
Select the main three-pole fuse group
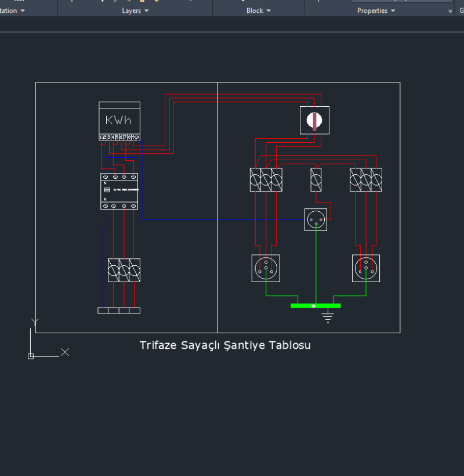coord(124,271)
